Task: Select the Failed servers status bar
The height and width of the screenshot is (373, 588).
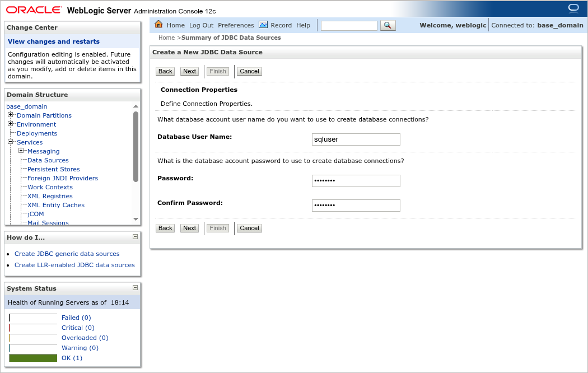Action: [32, 318]
